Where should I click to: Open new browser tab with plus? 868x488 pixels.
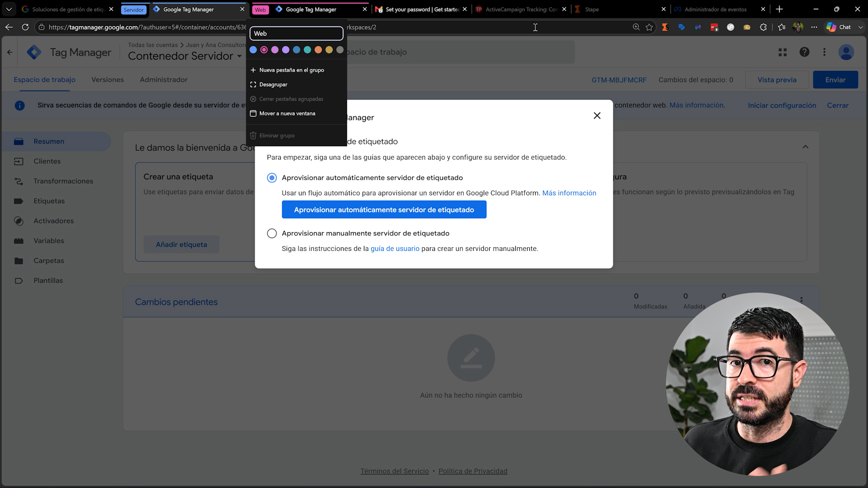point(779,9)
